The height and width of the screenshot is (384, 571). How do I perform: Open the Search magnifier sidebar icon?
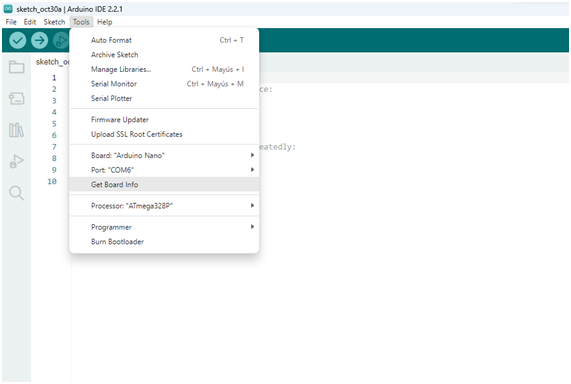16,193
